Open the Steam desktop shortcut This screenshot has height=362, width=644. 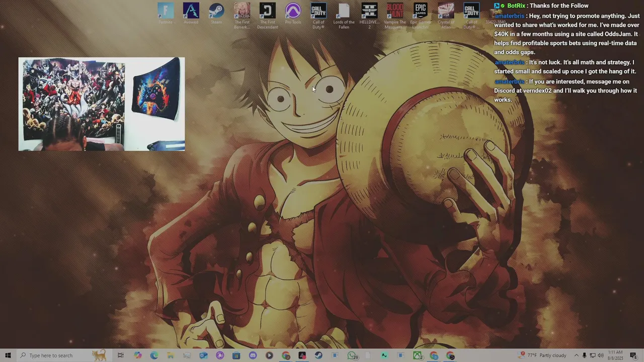[x=216, y=14]
